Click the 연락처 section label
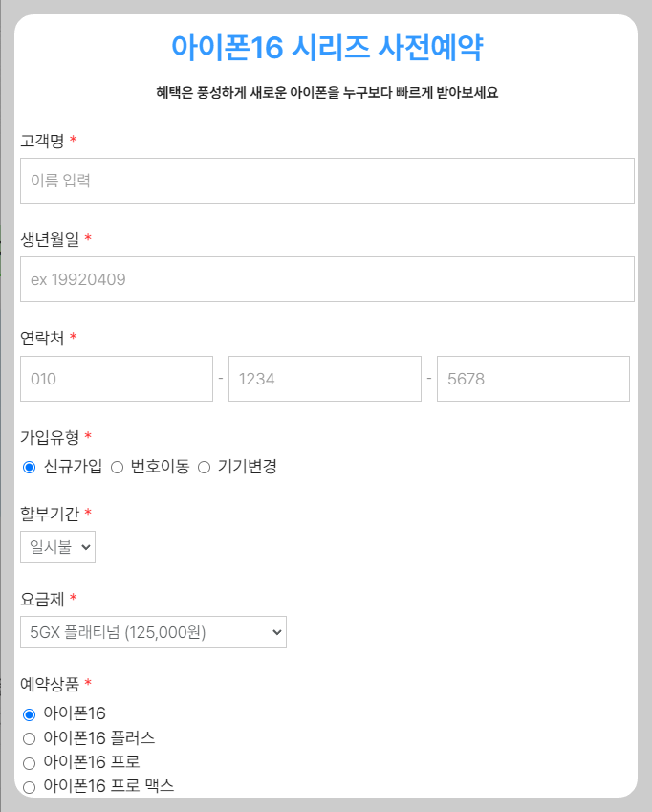 pos(42,335)
